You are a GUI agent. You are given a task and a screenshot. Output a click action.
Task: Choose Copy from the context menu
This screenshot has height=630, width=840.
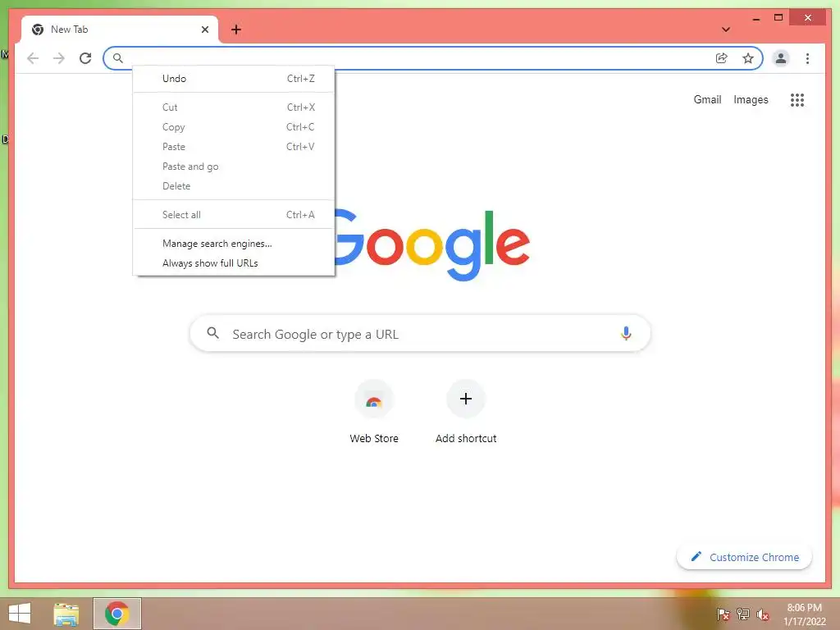click(234, 127)
